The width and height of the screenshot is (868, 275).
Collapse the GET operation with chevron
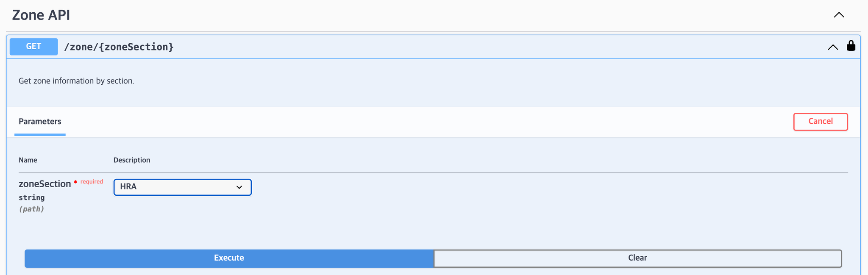point(833,47)
